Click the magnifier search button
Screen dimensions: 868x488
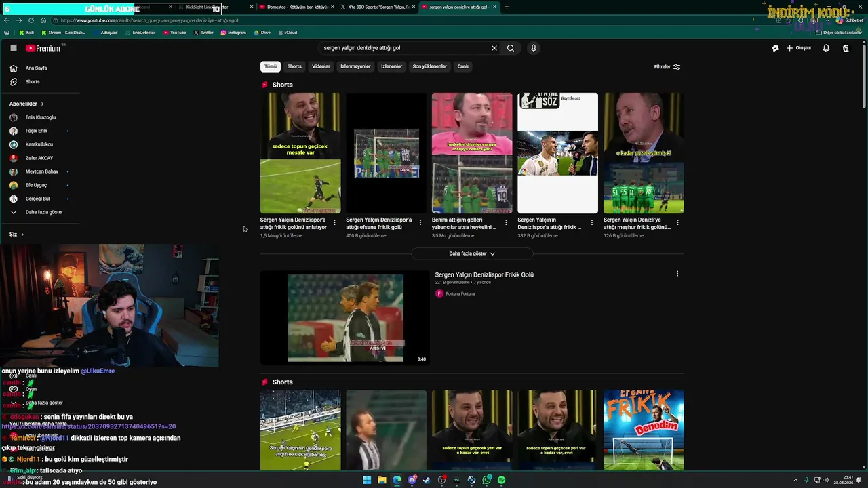pyautogui.click(x=511, y=48)
